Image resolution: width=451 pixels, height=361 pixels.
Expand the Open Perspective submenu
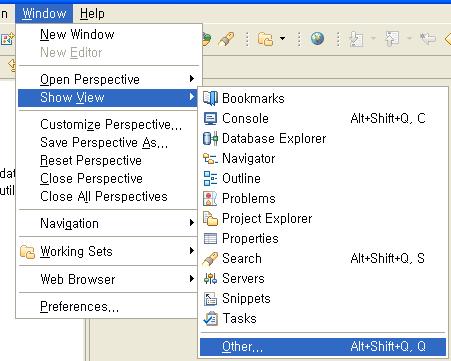[107, 79]
